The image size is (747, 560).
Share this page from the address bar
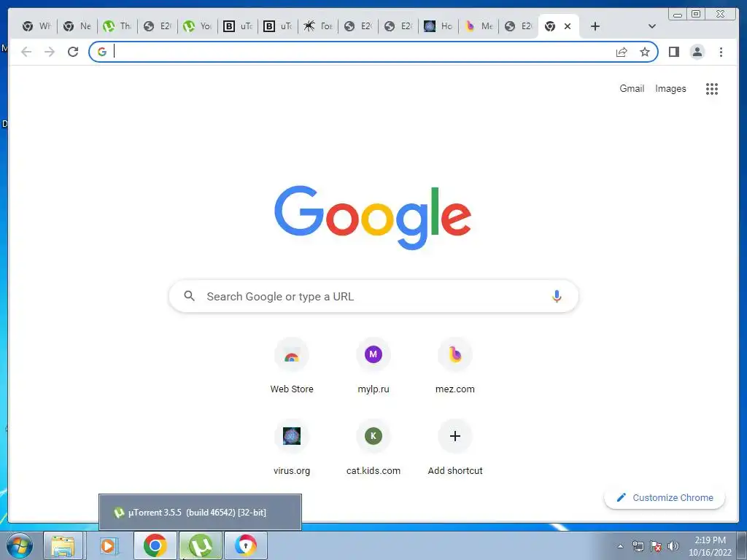622,52
